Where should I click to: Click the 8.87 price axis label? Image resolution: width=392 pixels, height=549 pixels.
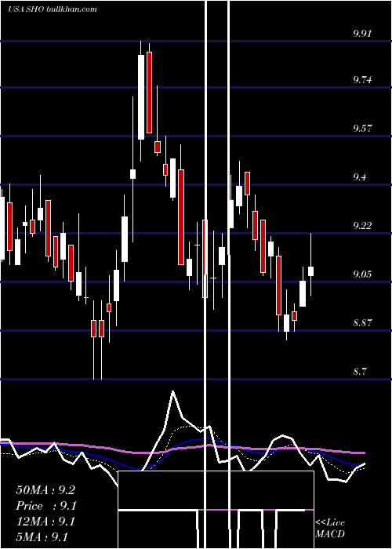pos(362,323)
